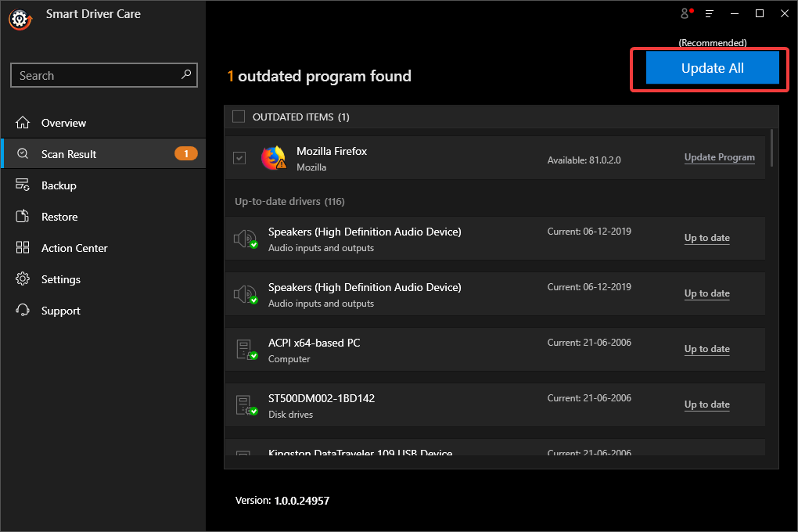
Task: Click inside the Search field
Action: tap(94, 74)
